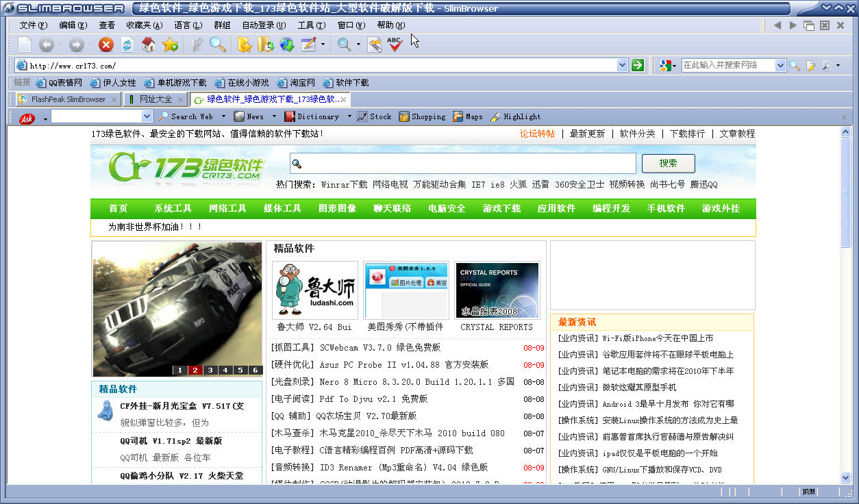Open the Google engine selector arrow

click(x=675, y=66)
